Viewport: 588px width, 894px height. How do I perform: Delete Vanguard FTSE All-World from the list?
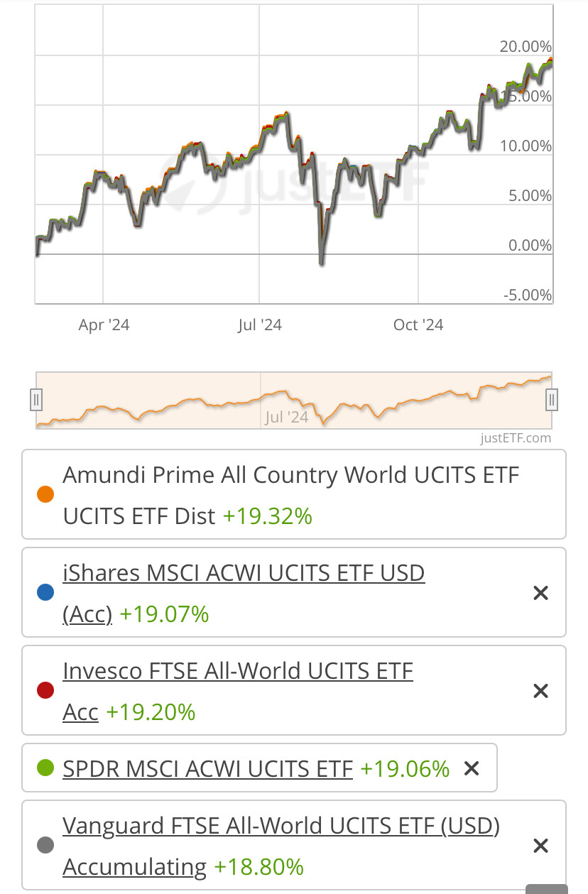tap(540, 846)
